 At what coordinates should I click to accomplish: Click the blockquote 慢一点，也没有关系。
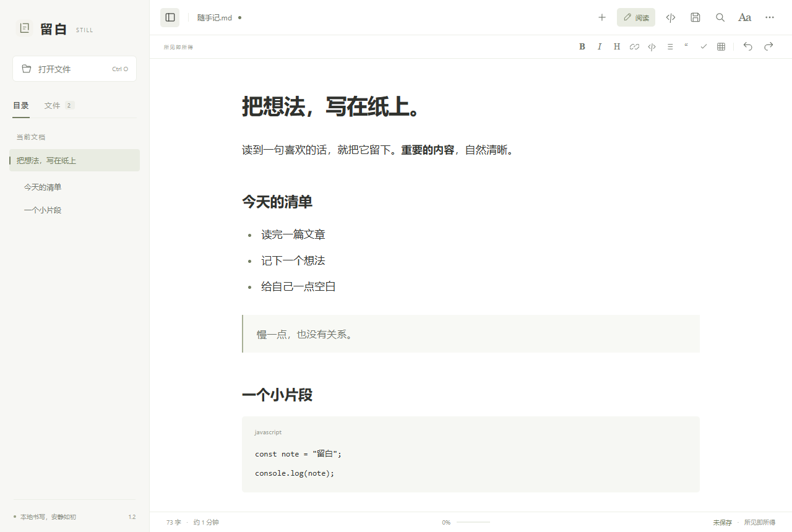coord(470,334)
